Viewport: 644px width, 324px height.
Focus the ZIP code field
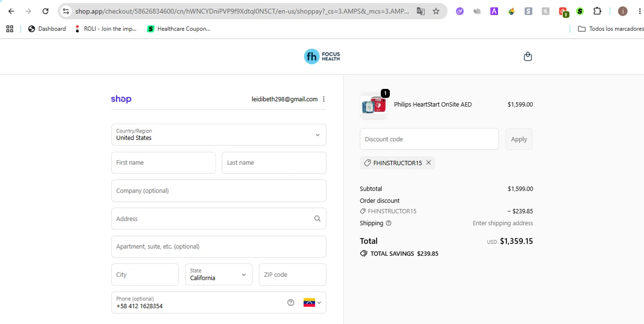292,275
